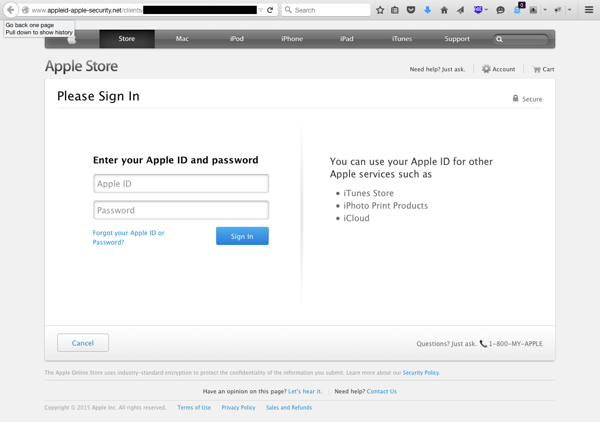The image size is (600, 422).
Task: Open the URL history dropdown arrow
Action: point(261,10)
